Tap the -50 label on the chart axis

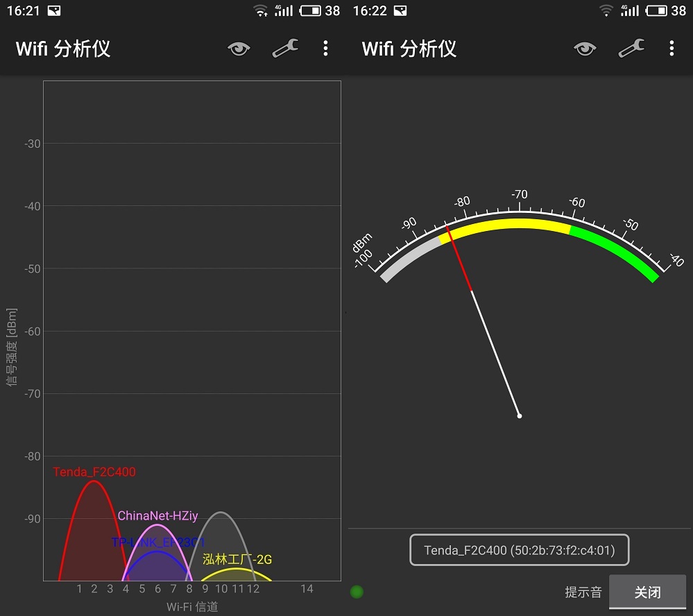[x=33, y=268]
